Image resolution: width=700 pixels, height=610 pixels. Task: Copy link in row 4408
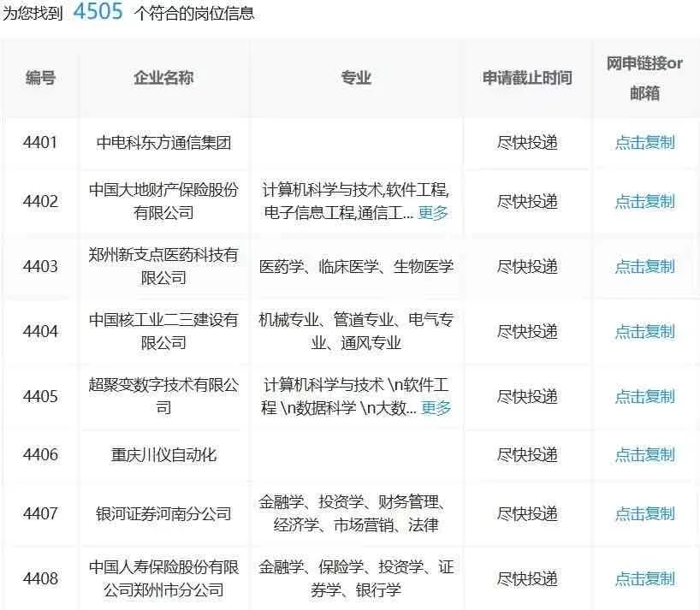click(644, 579)
